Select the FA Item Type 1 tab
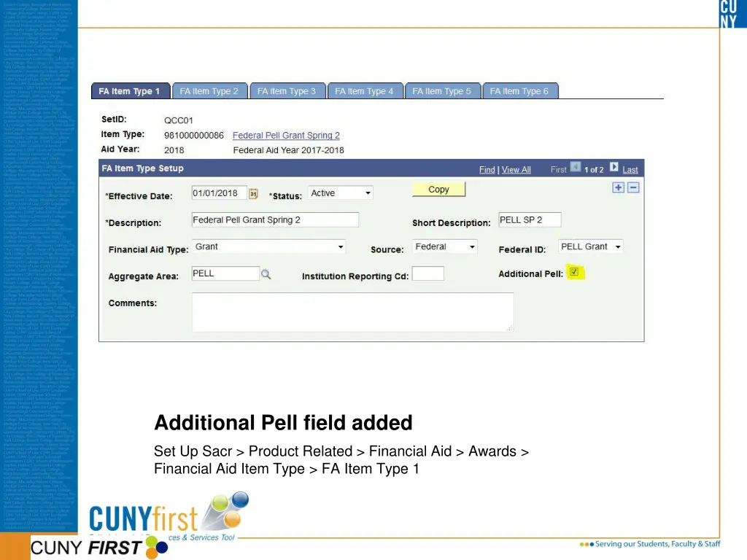This screenshot has height=560, width=747. tap(130, 91)
